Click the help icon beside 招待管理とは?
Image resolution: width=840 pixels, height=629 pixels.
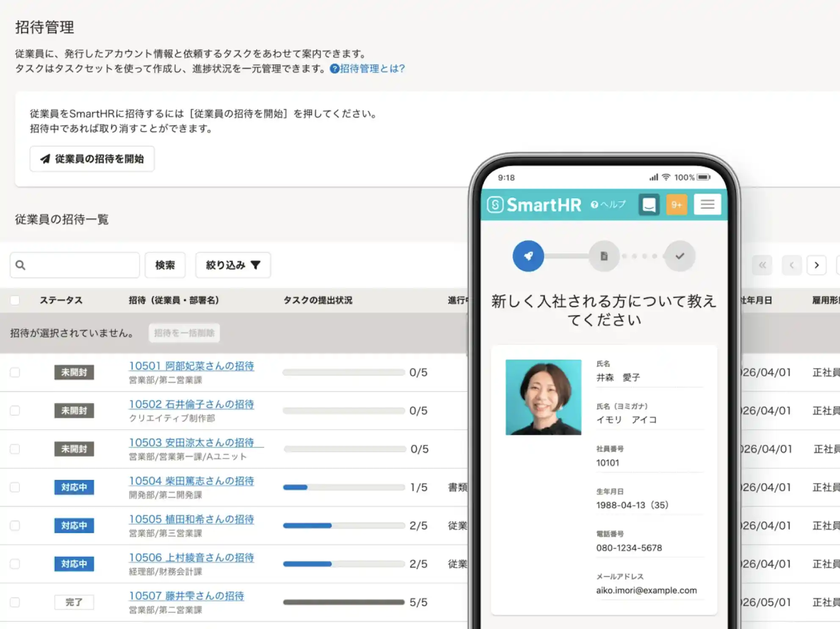[334, 69]
